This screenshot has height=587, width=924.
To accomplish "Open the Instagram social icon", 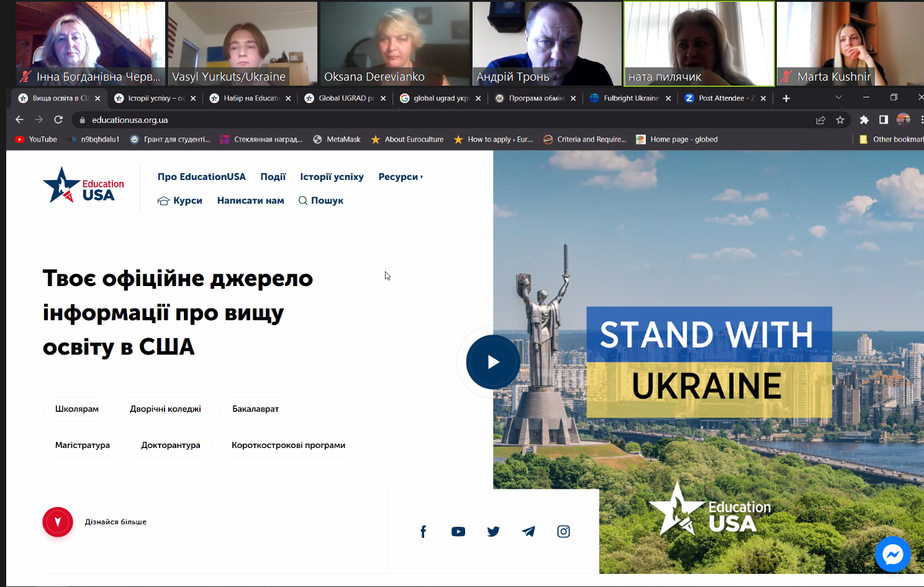I will click(x=563, y=532).
